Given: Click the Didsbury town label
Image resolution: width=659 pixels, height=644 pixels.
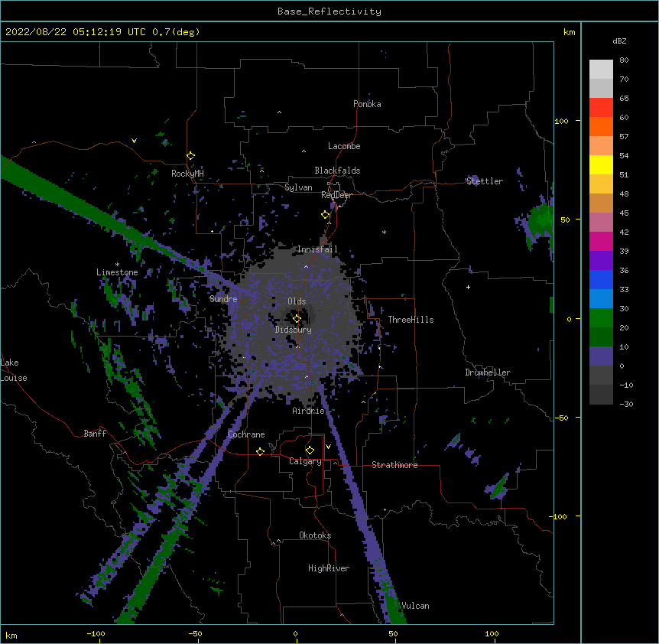Looking at the screenshot, I should tap(294, 330).
